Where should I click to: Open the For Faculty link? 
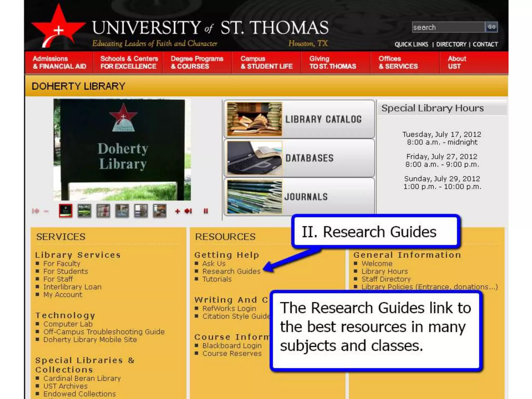coord(62,264)
